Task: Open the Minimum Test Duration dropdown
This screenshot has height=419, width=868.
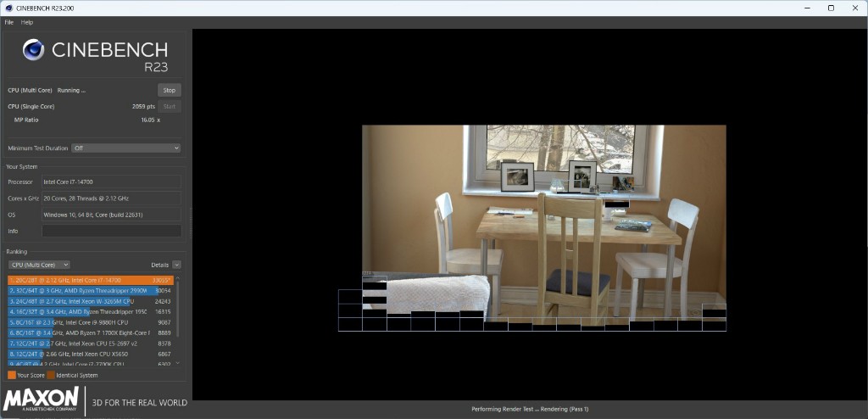Action: coord(126,148)
